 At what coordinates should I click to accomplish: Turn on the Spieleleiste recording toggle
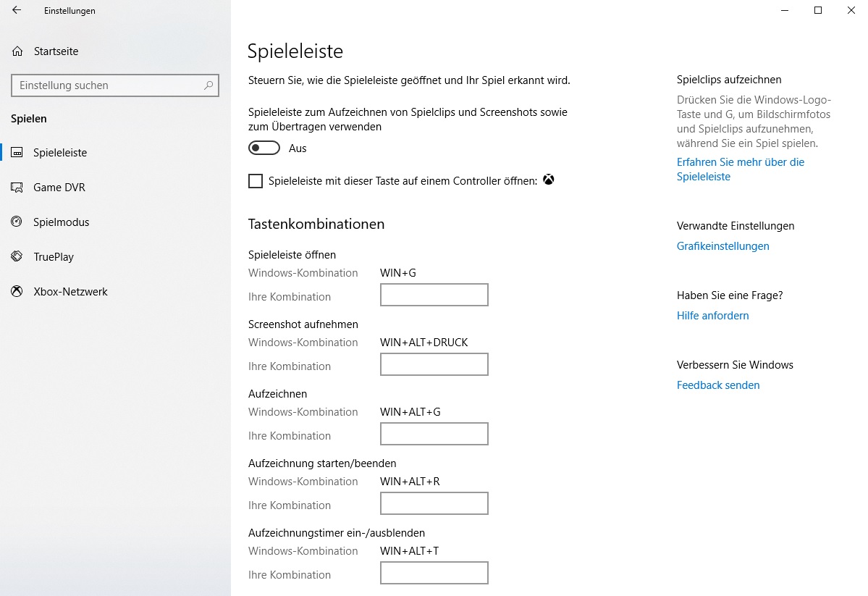coord(264,148)
